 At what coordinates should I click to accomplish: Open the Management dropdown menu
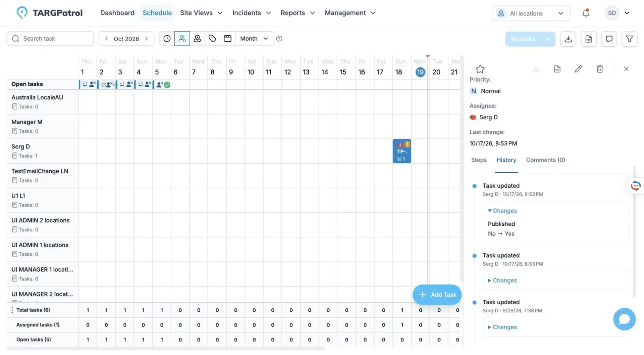click(350, 13)
